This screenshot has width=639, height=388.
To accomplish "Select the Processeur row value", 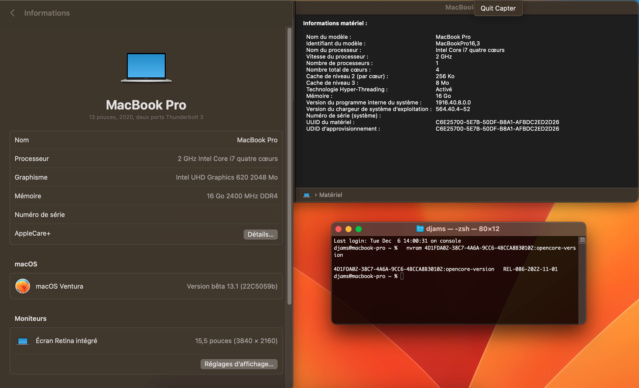I will pyautogui.click(x=227, y=159).
